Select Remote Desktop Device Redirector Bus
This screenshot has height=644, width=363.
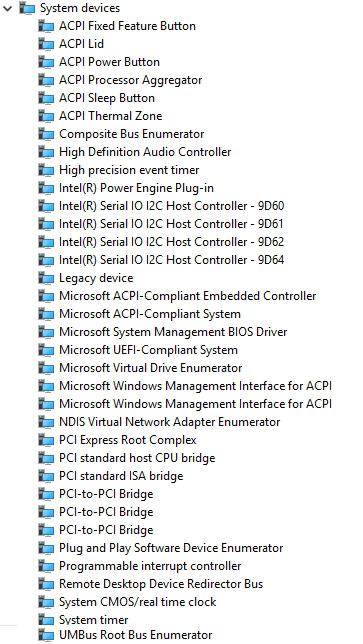(x=161, y=584)
